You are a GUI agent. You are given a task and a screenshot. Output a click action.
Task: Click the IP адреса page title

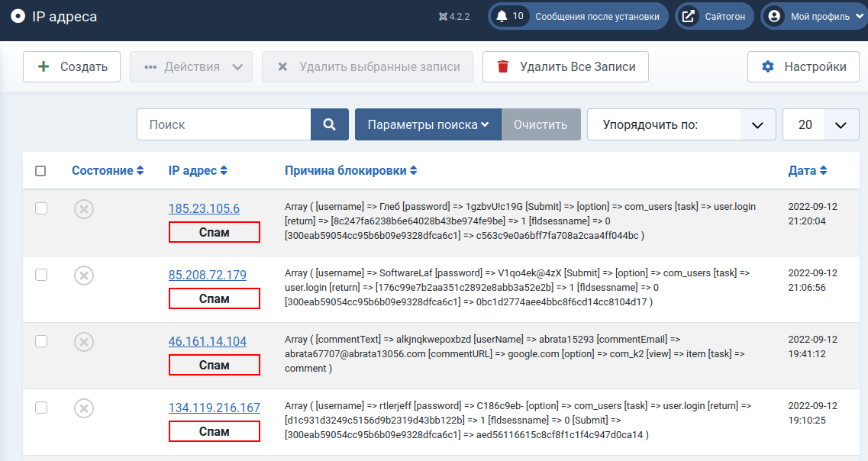(x=64, y=17)
